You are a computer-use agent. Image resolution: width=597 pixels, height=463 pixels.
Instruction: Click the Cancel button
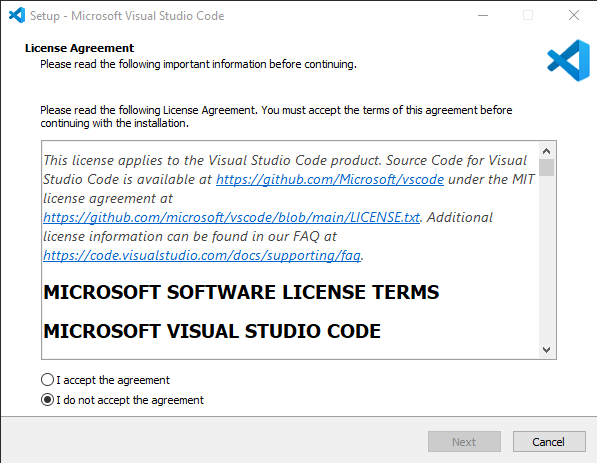pos(549,442)
